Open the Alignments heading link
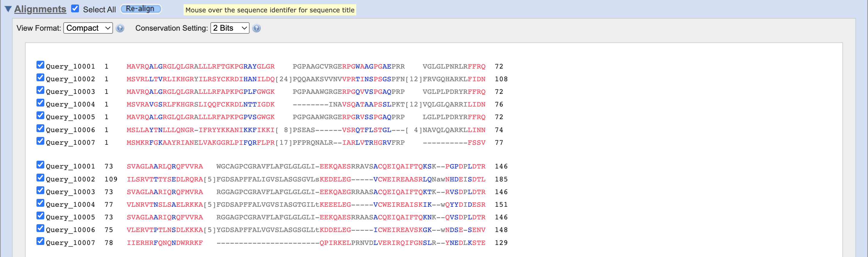 pos(40,9)
